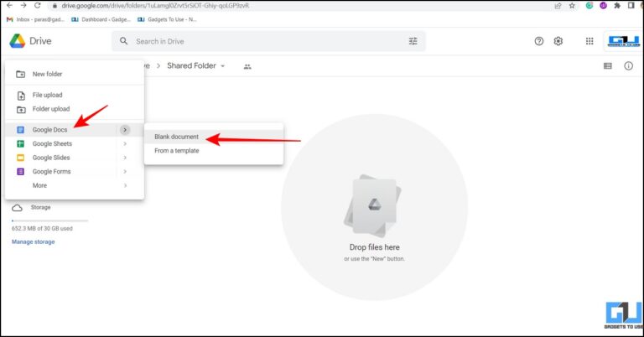Viewport: 644px width, 337px height.
Task: Select Google Sheets menu entry
Action: [75, 143]
